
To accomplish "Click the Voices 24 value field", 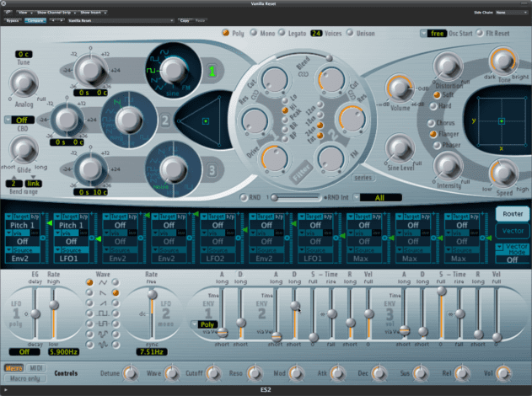I will pyautogui.click(x=316, y=33).
